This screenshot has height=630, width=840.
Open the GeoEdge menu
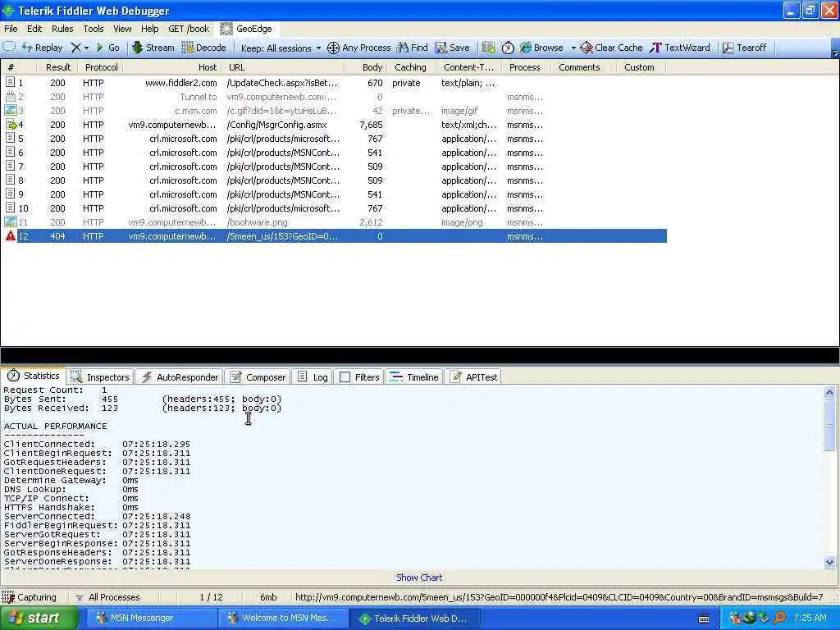pyautogui.click(x=246, y=29)
